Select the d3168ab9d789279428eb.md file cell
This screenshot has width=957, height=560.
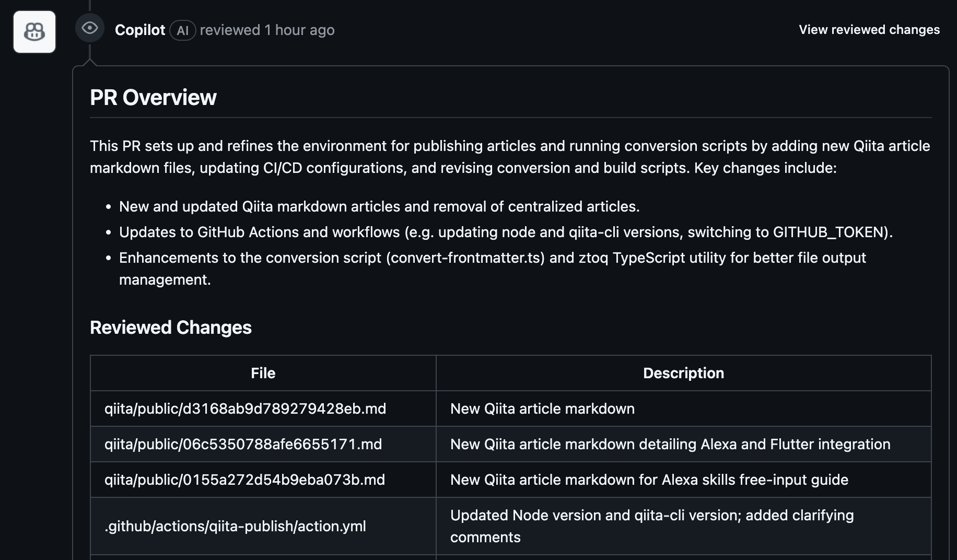pos(245,409)
